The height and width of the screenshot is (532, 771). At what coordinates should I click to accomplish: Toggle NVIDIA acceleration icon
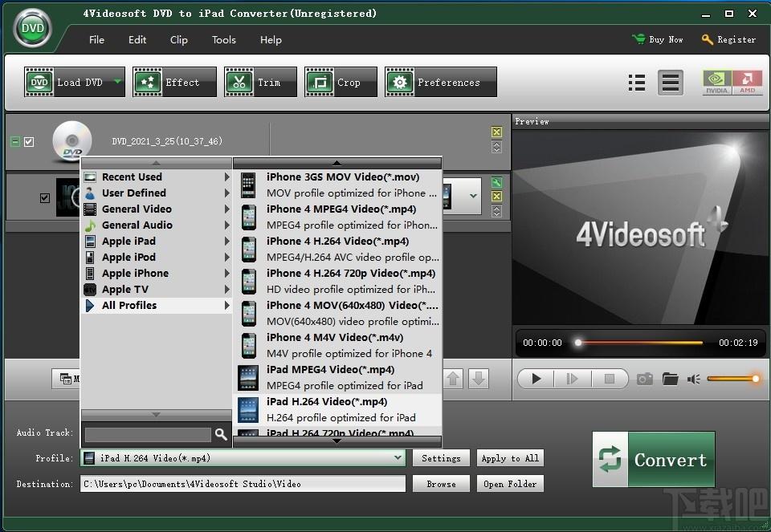[x=717, y=83]
